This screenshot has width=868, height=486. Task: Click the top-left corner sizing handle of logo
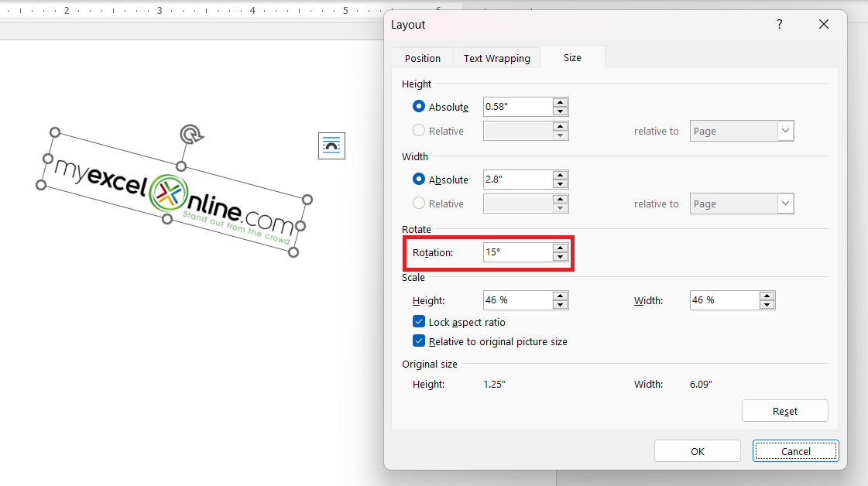[x=55, y=132]
